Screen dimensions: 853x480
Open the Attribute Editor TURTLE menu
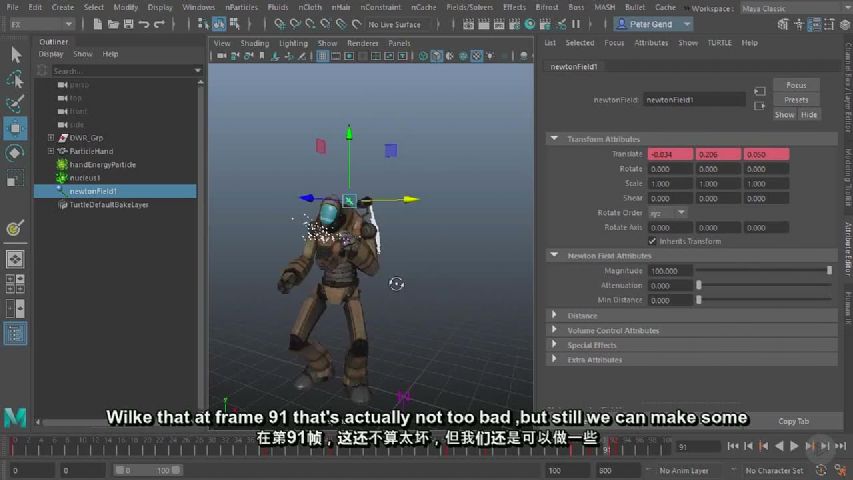(719, 42)
